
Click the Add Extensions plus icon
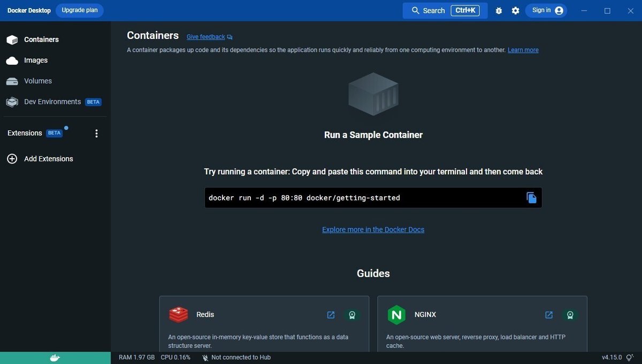(12, 159)
